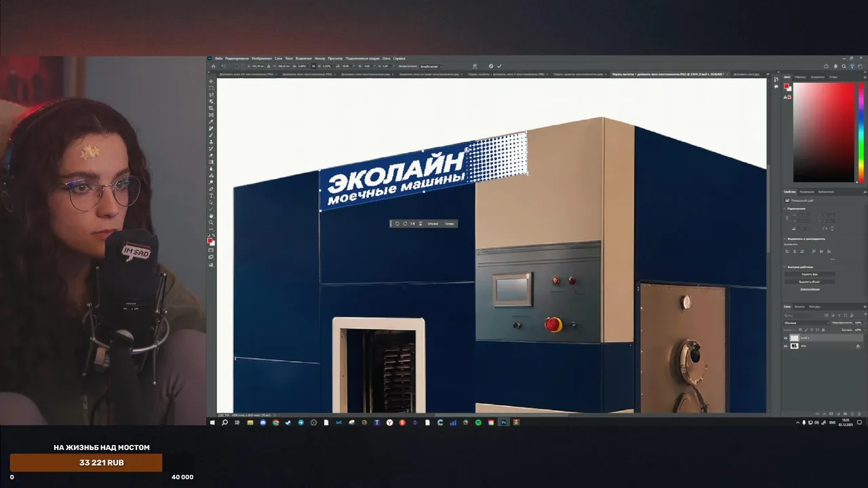
Task: Toggle the link width and height icon
Action: (313, 66)
